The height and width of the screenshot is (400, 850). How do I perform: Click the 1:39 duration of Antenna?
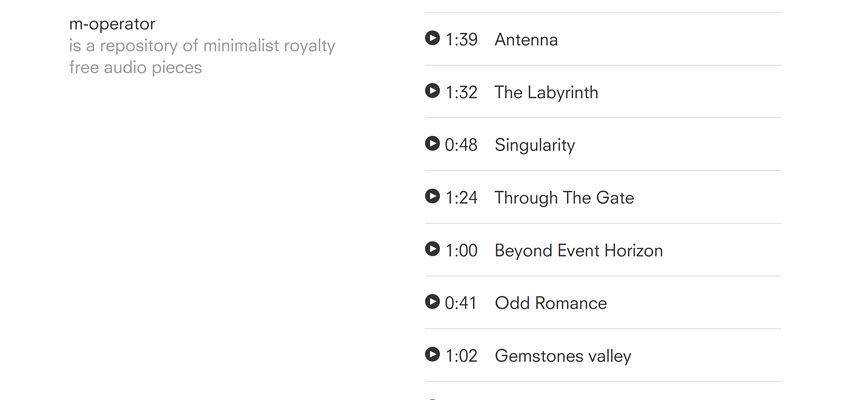click(461, 40)
